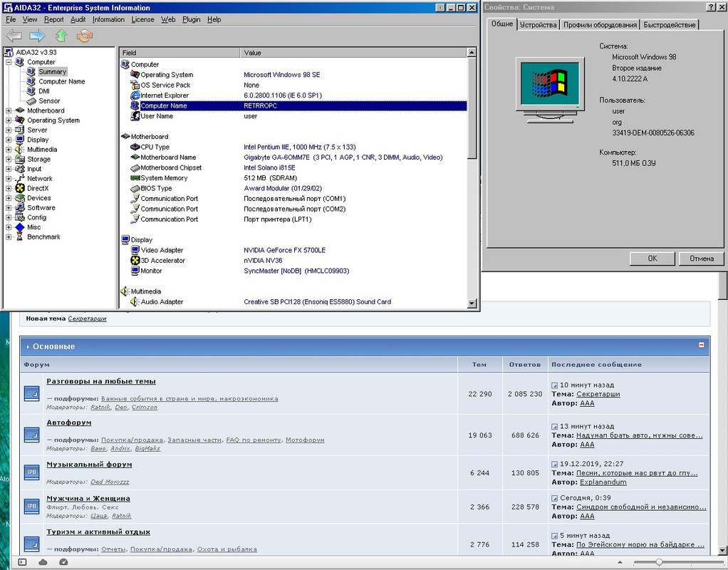Click the browser panel icon in status bar

pos(22,562)
